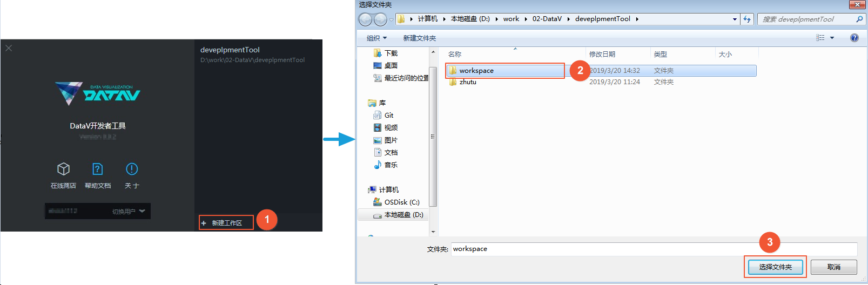The image size is (868, 285).
Task: Select 库 in the navigation pane
Action: click(x=376, y=103)
